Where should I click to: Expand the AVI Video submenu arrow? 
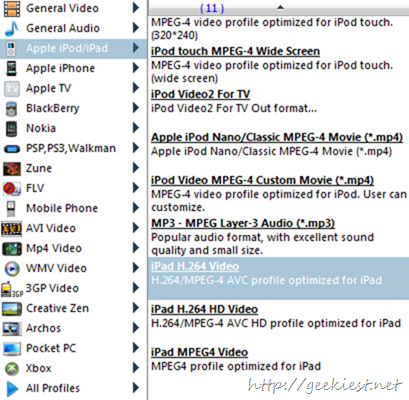click(135, 228)
